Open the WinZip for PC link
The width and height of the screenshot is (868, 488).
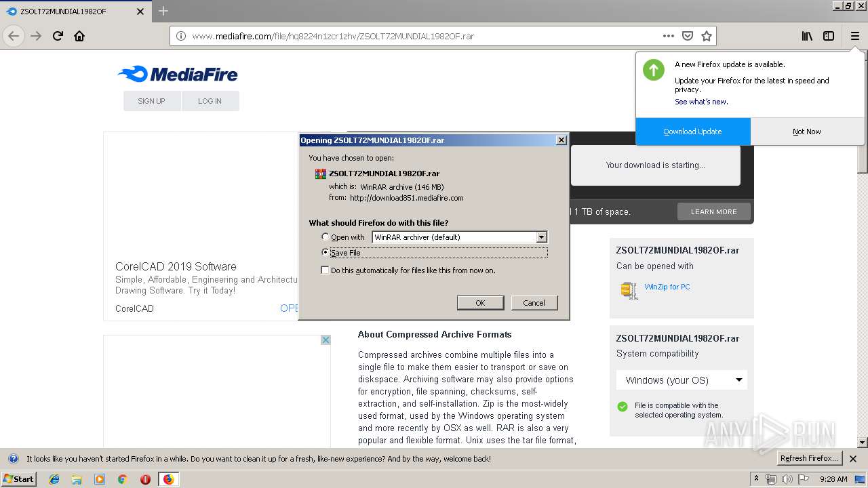(x=667, y=287)
